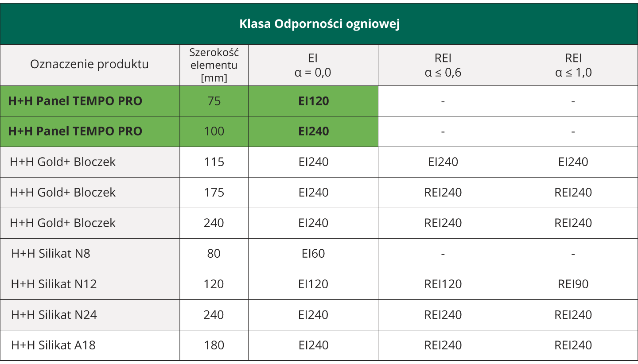Screen dimensions: 638x364
Task: Click the bold EI240 cell in green row
Action: [314, 132]
